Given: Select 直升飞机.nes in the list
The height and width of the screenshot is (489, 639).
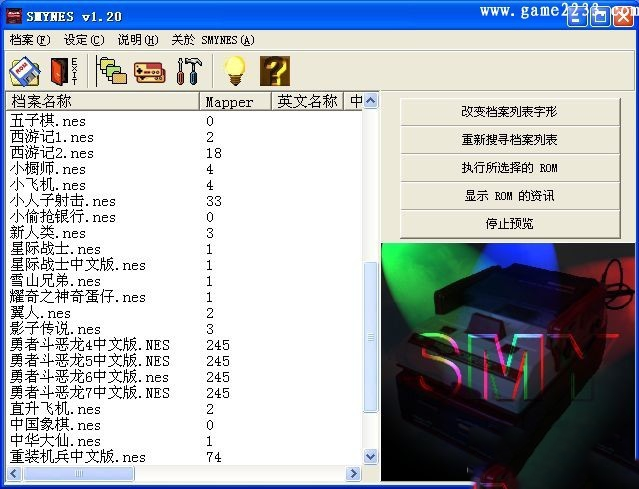Looking at the screenshot, I should (x=55, y=409).
